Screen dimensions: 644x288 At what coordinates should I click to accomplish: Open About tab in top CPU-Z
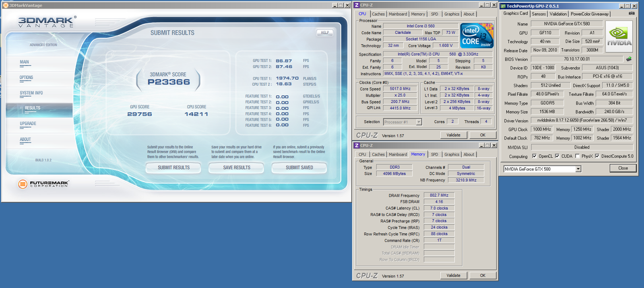[x=469, y=14]
